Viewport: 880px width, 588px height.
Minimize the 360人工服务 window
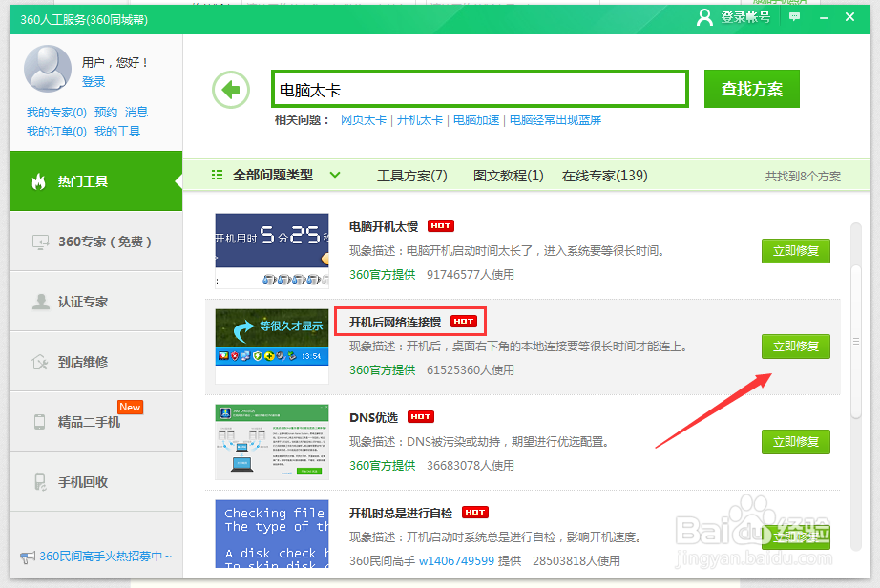click(824, 18)
